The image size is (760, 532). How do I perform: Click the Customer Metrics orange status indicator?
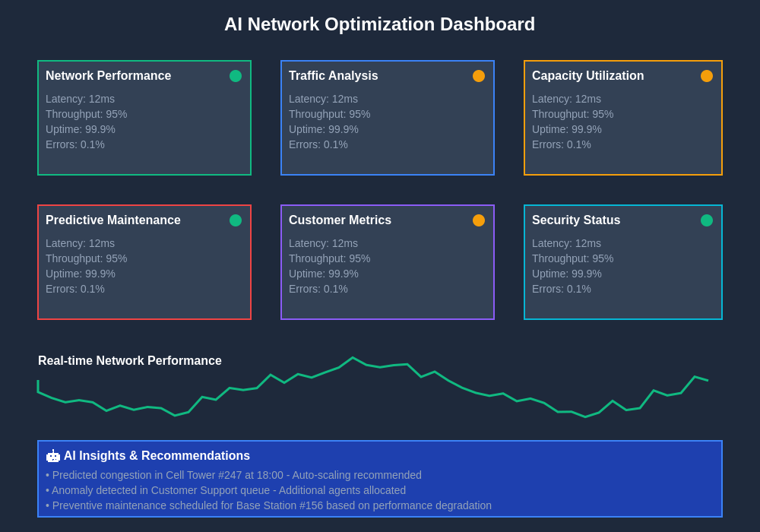[479, 220]
